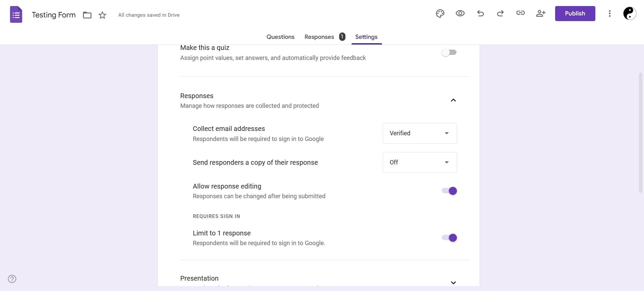The width and height of the screenshot is (644, 291).
Task: Move form to folder icon
Action: (x=87, y=15)
